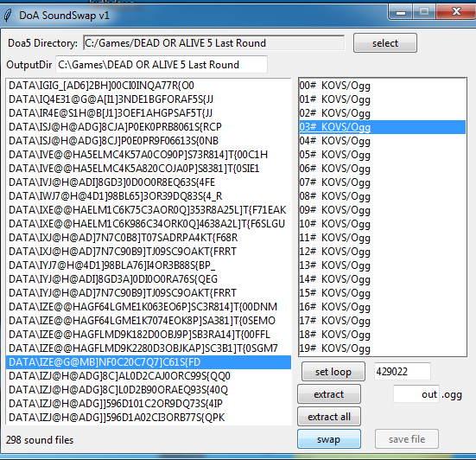Screen dimensions: 476x460
Task: Close the DoA SoundSwap window
Action: [456, 12]
